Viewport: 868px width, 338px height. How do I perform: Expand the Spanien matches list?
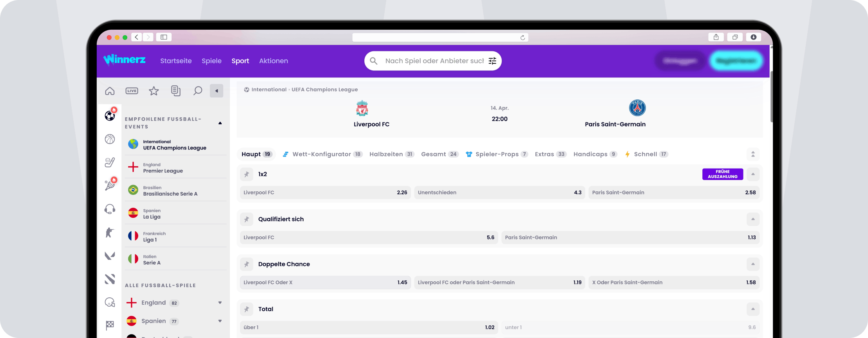tap(220, 321)
